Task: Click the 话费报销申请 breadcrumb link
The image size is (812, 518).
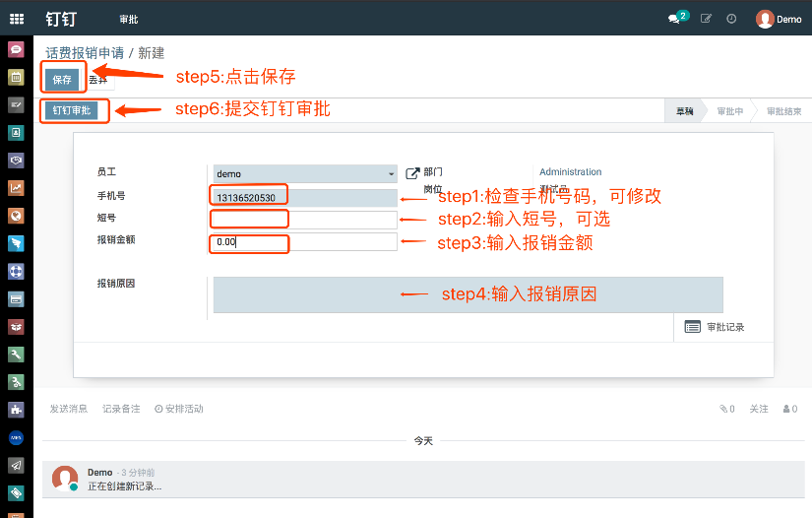Action: click(x=85, y=53)
